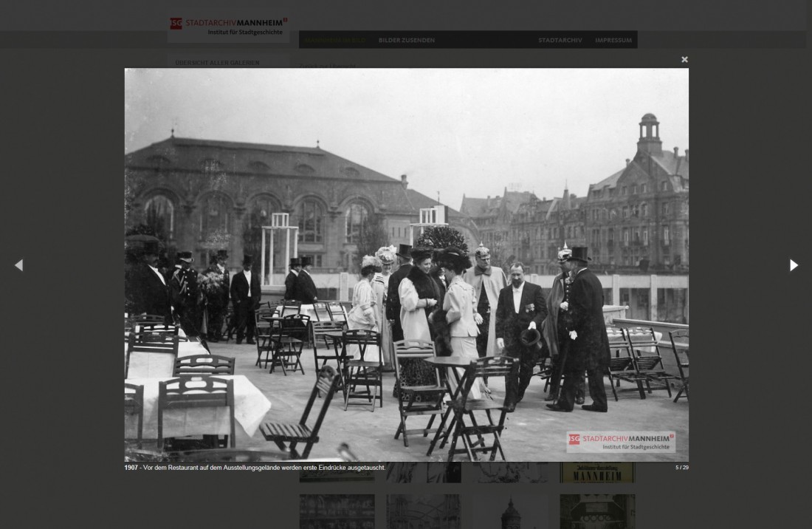Advance to next photo using right arrow
This screenshot has height=529, width=812.
coord(794,265)
